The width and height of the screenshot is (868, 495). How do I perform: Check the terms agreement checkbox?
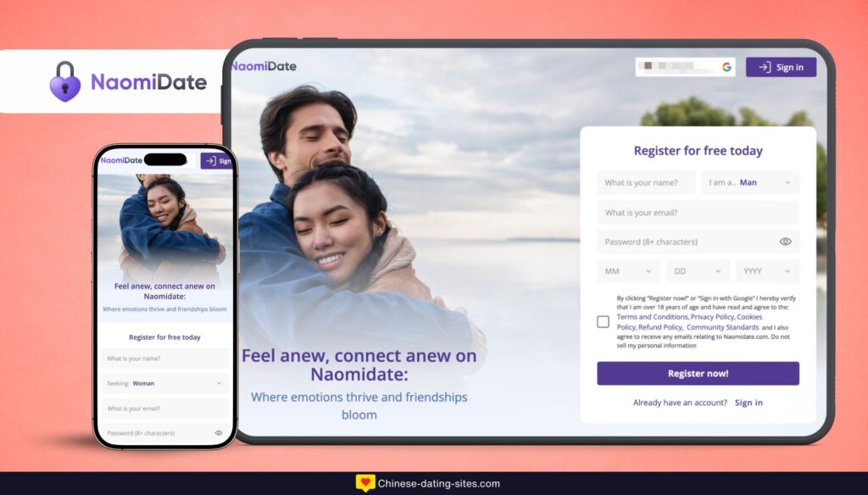pos(603,322)
